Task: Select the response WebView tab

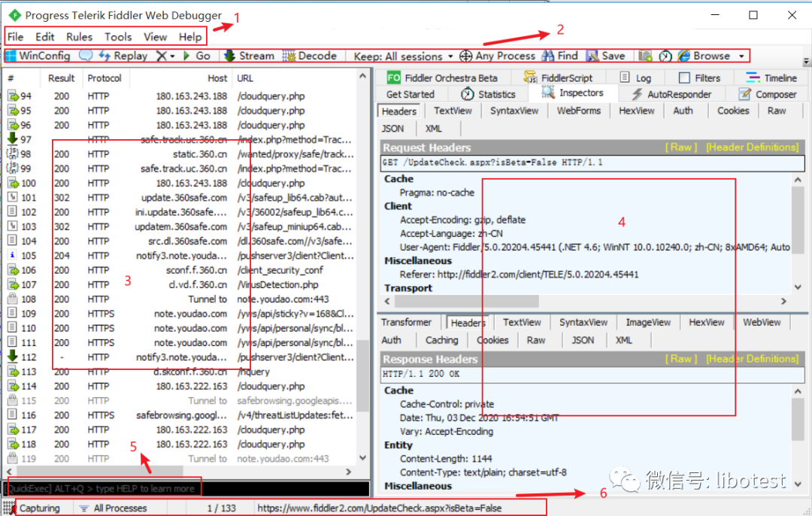Action: point(761,322)
